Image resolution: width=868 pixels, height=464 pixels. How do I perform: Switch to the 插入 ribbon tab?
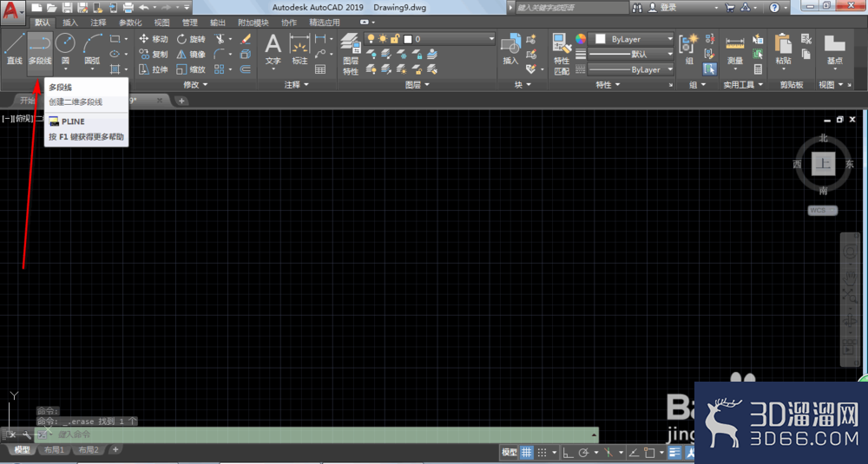coord(70,23)
